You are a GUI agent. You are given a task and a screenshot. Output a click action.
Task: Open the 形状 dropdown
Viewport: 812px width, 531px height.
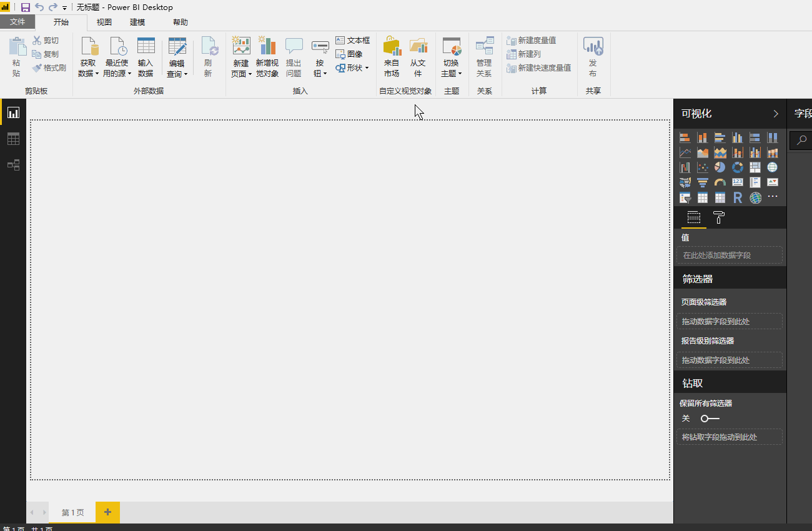[352, 67]
